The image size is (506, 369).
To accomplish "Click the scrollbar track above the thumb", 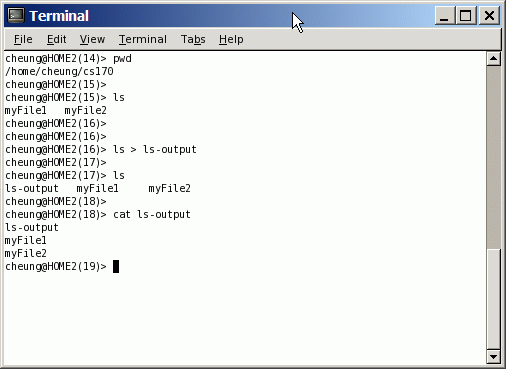I will pyautogui.click(x=493, y=157).
